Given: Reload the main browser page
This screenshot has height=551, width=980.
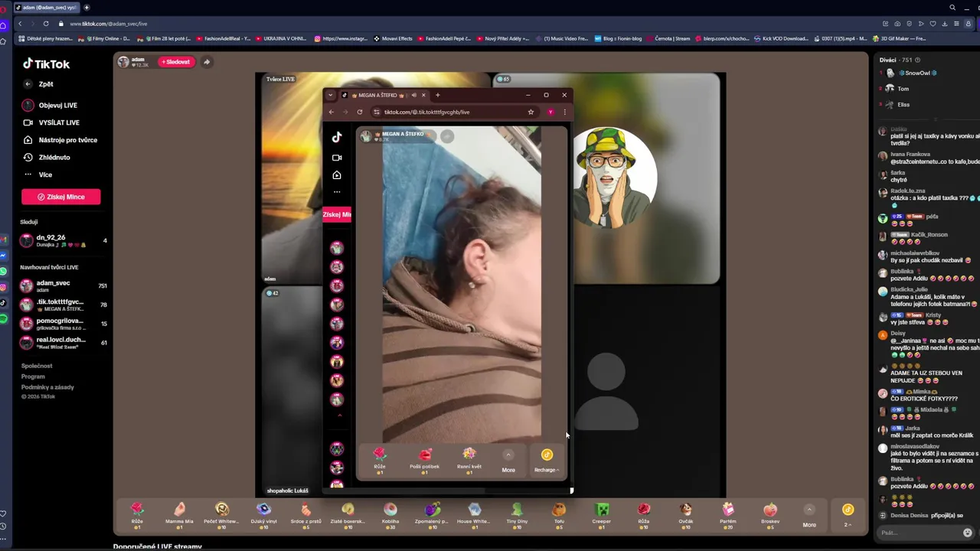Looking at the screenshot, I should [46, 24].
